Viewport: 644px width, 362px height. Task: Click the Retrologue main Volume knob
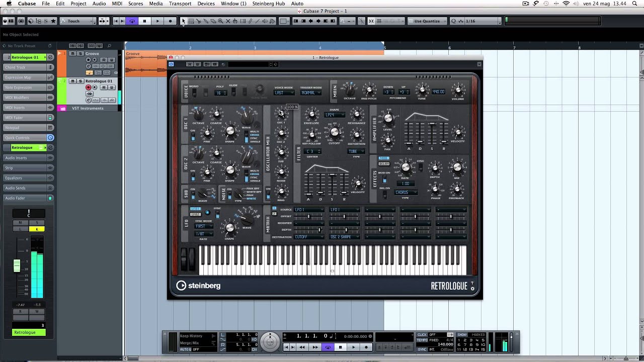pyautogui.click(x=458, y=91)
